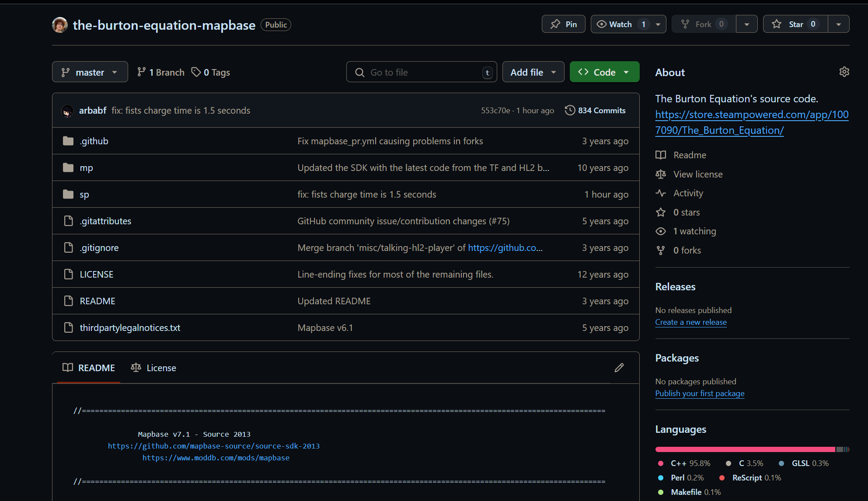Open the Fork options dropdown arrow
This screenshot has width=868, height=501.
click(x=747, y=24)
